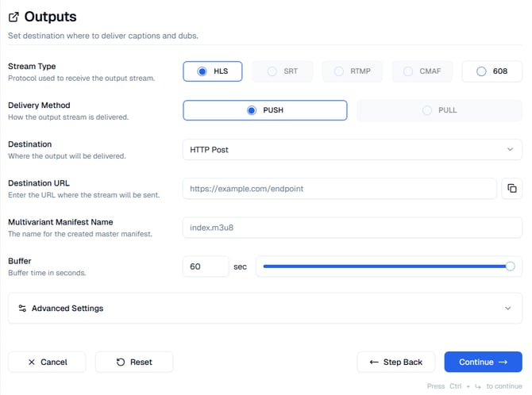Click the Outputs external-link icon in header
This screenshot has height=395, width=532.
pos(13,17)
